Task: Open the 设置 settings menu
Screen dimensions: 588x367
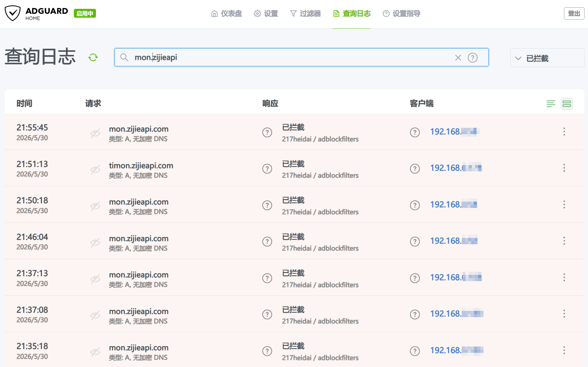Action: 266,14
